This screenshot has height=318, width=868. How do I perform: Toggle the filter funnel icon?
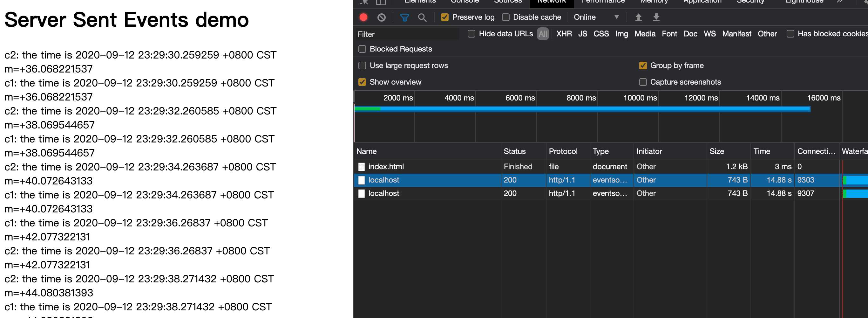coord(404,17)
